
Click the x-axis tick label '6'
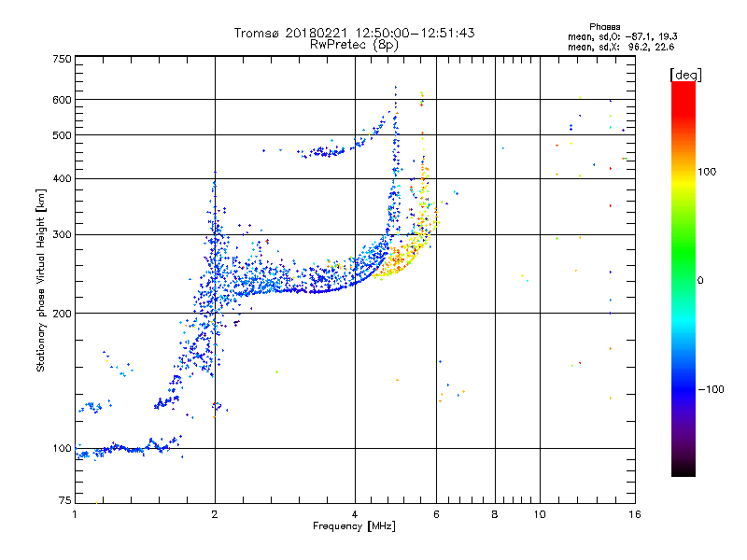tap(436, 514)
